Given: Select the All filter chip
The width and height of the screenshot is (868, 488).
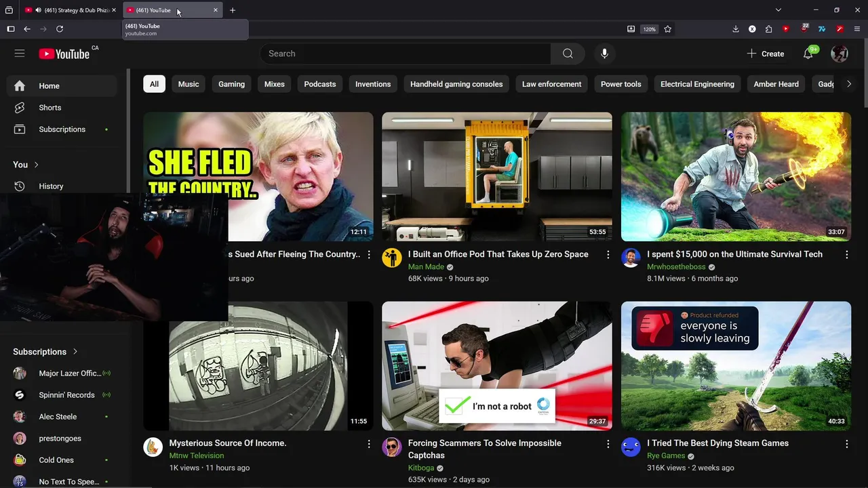Looking at the screenshot, I should pyautogui.click(x=154, y=84).
